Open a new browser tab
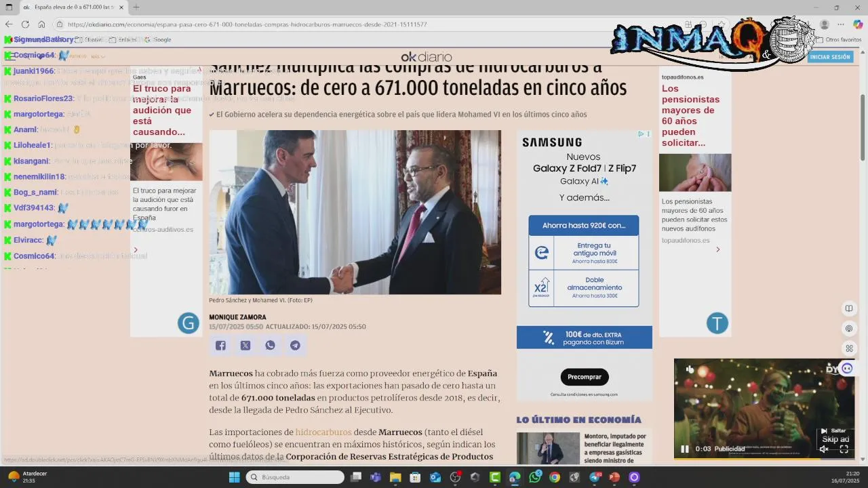Screen dimensions: 868x488 [136, 7]
